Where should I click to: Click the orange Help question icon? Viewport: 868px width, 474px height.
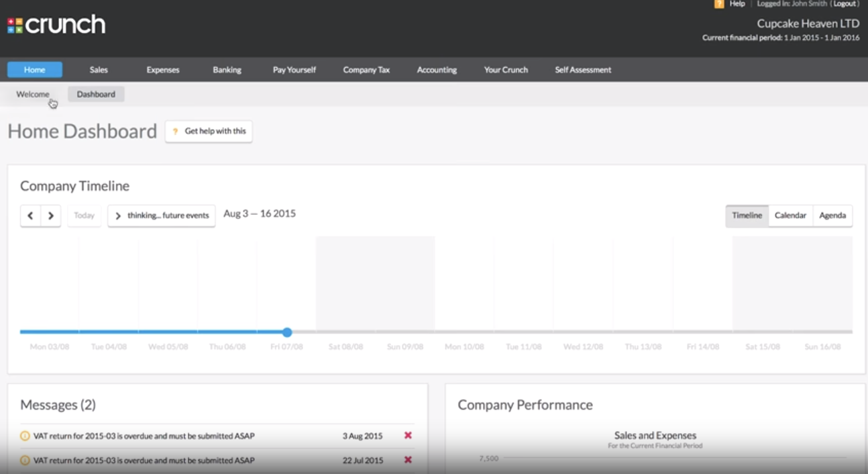[x=719, y=4]
